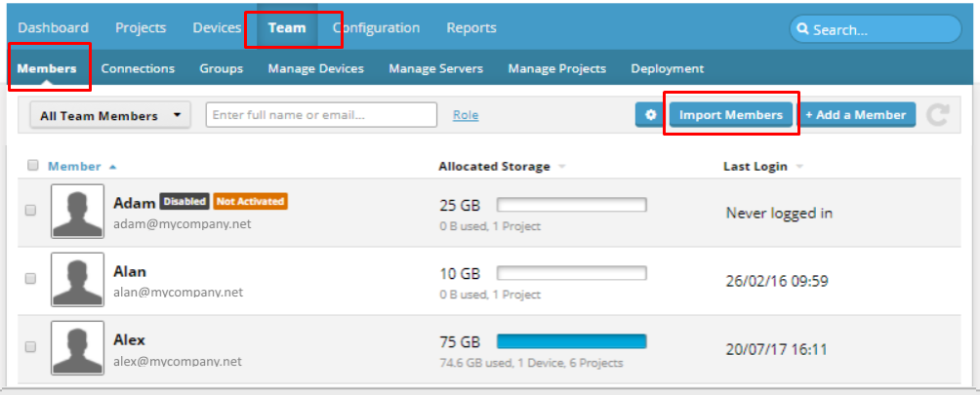Viewport: 980px width, 395px height.
Task: Open Alan's profile avatar
Action: click(77, 280)
